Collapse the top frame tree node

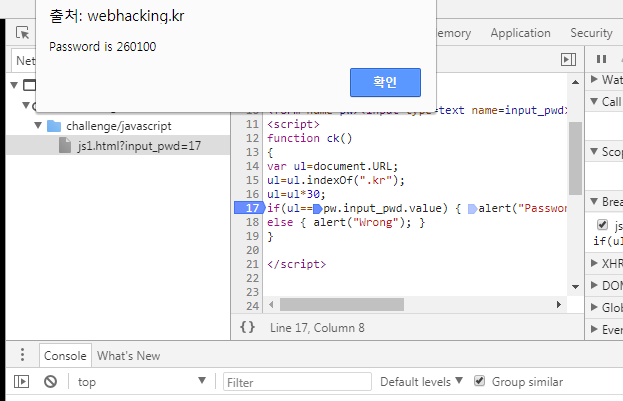point(14,85)
